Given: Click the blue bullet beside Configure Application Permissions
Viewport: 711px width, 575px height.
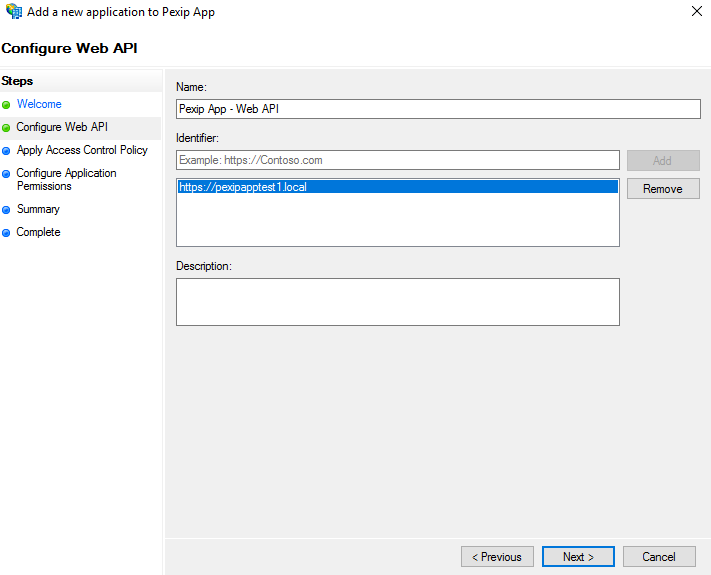Looking at the screenshot, I should click(6, 174).
